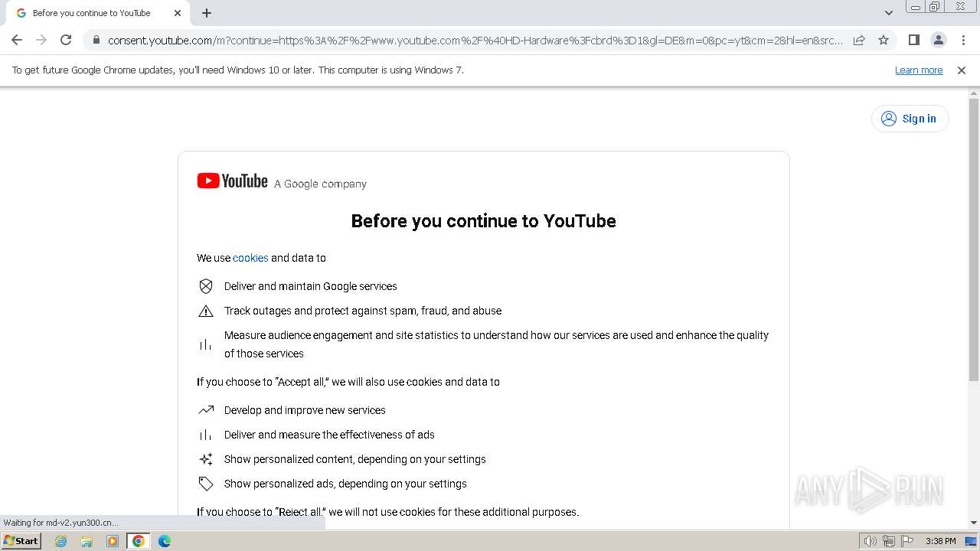Click the vertical scrollbar thumb

pyautogui.click(x=974, y=239)
